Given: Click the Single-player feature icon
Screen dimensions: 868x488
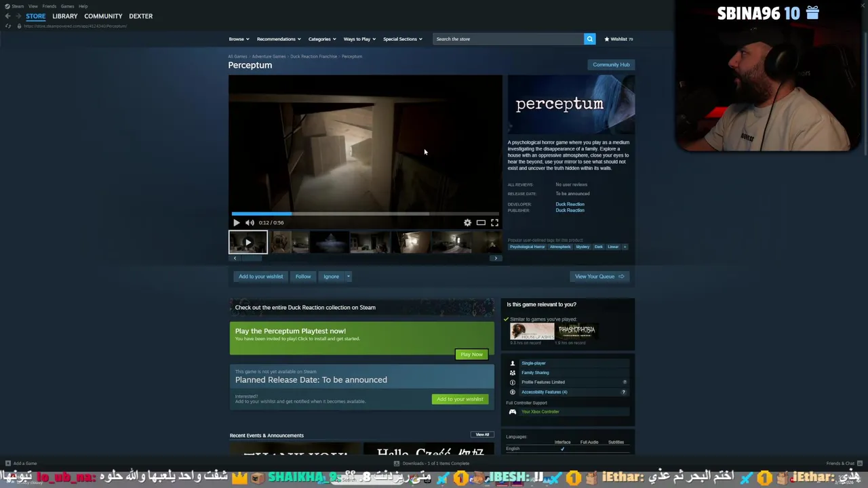Looking at the screenshot, I should point(512,363).
